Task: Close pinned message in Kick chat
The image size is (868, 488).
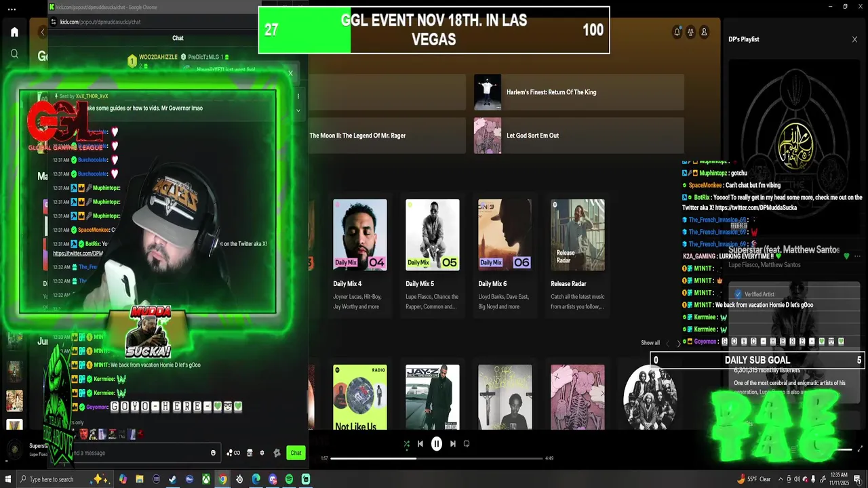Action: pyautogui.click(x=290, y=73)
